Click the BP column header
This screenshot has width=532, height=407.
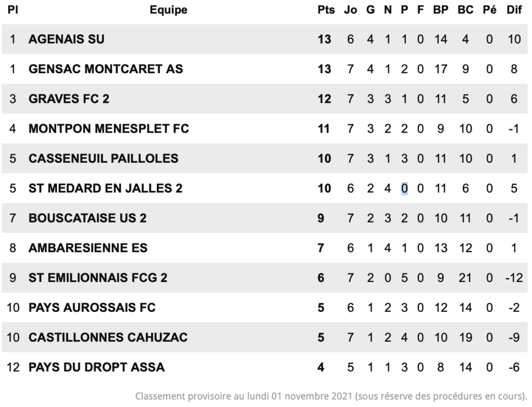(441, 10)
